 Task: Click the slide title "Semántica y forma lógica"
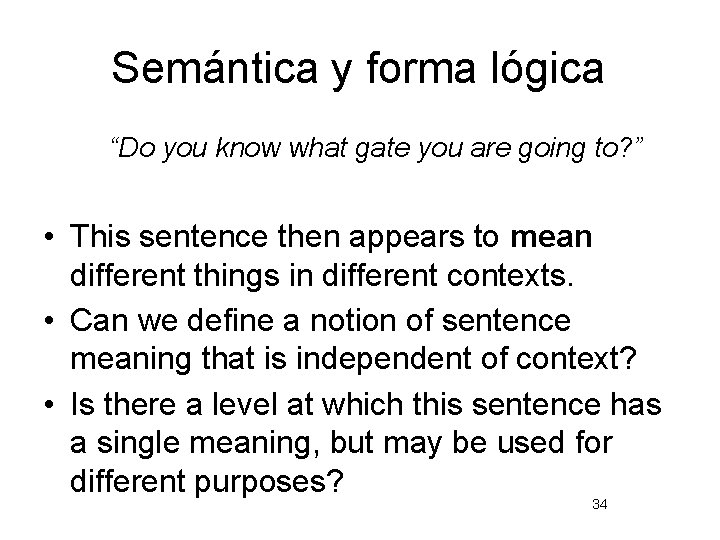point(357,69)
